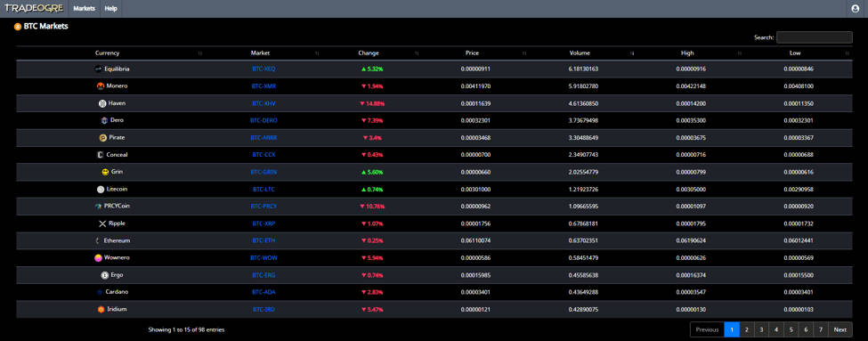Click the Pirate coin icon

pyautogui.click(x=103, y=138)
